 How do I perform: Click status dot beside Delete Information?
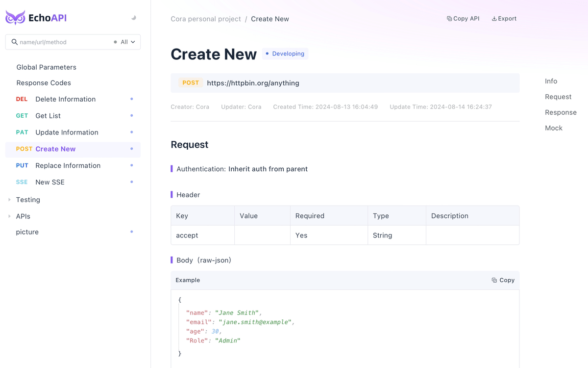[x=132, y=99]
